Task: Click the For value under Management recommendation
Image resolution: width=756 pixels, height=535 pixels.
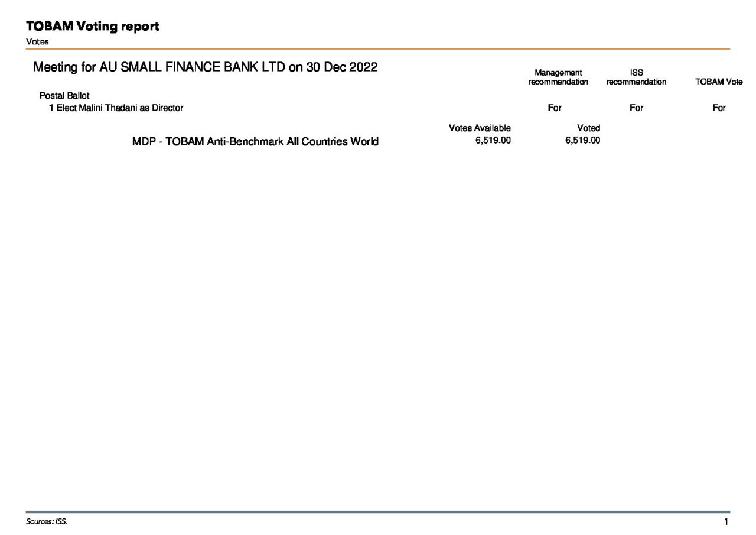Action: tap(554, 108)
